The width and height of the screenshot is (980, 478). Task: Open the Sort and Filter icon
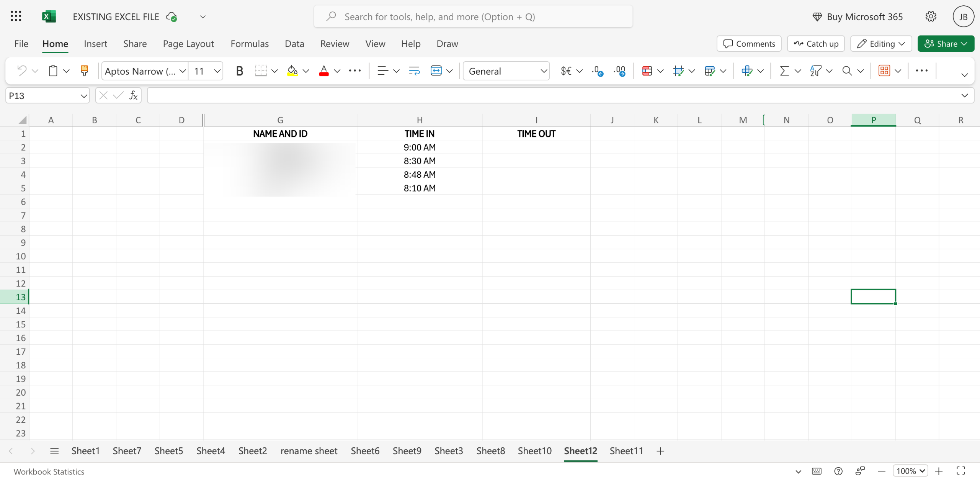pyautogui.click(x=816, y=71)
